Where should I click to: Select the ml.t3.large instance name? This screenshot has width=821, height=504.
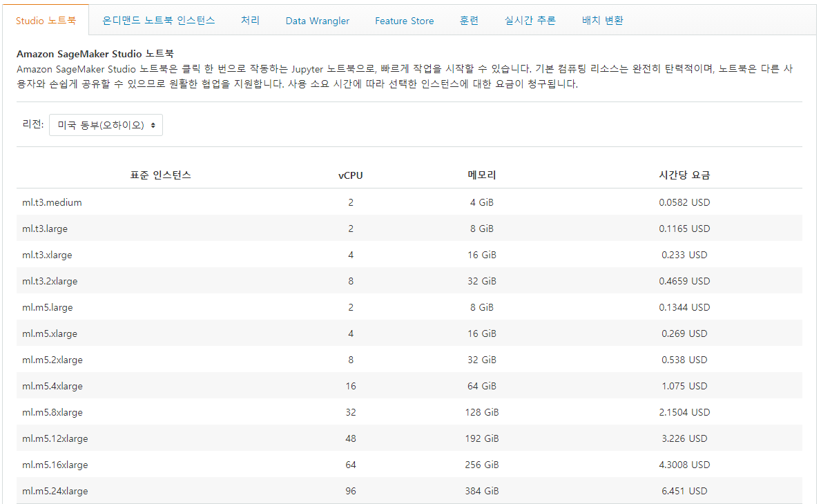pyautogui.click(x=44, y=229)
